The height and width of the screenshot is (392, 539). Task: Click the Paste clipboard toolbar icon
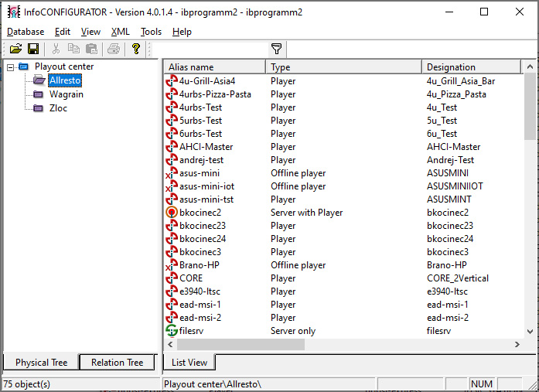(x=91, y=49)
